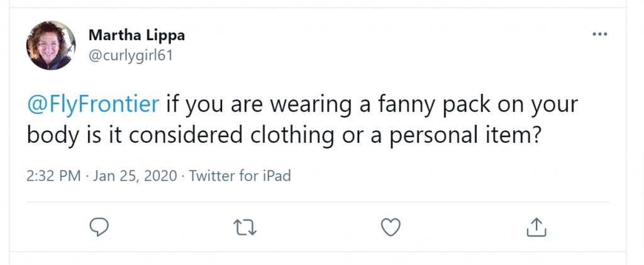Retweet this post using the arrows icon
Screen dimensions: 644x265
pos(245,227)
